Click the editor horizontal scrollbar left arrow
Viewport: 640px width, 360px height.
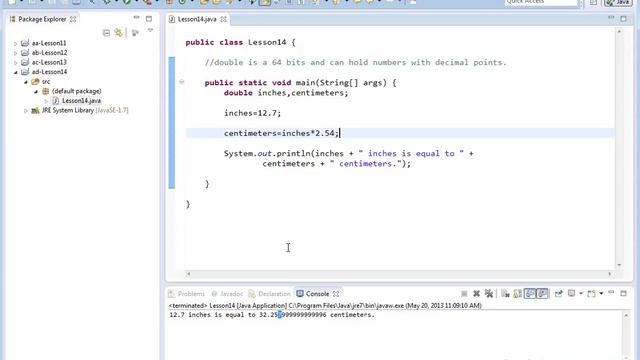[x=188, y=274]
